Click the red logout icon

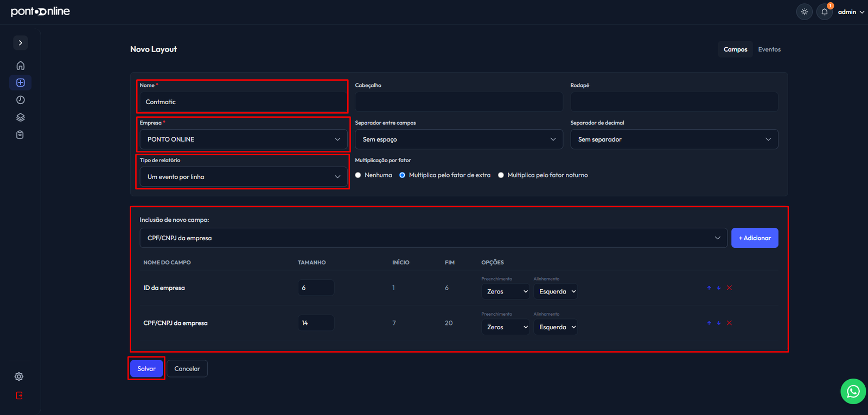pyautogui.click(x=19, y=395)
